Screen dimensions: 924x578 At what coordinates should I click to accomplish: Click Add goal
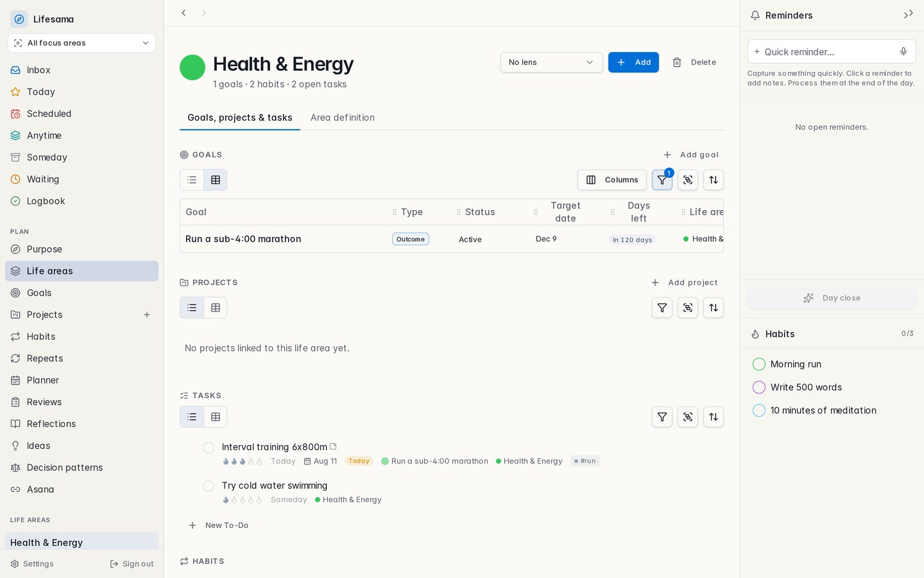(x=691, y=155)
